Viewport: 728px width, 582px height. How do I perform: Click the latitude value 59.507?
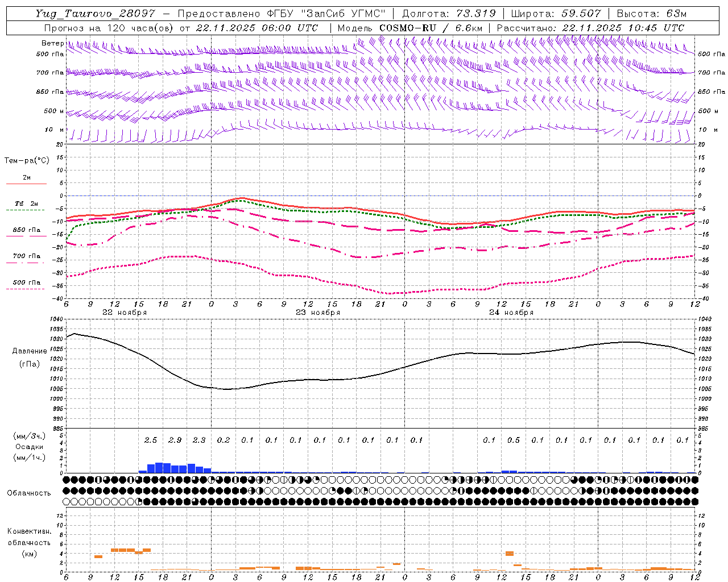581,14
